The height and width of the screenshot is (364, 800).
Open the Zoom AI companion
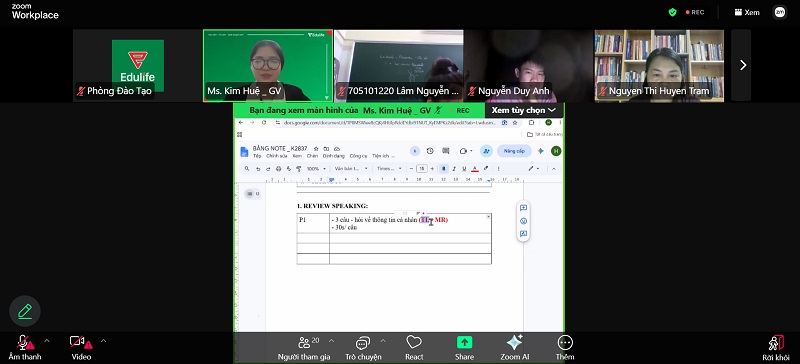click(x=514, y=347)
